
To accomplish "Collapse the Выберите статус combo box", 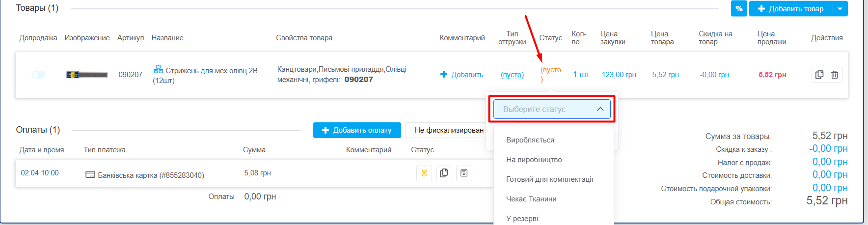I will (552, 109).
